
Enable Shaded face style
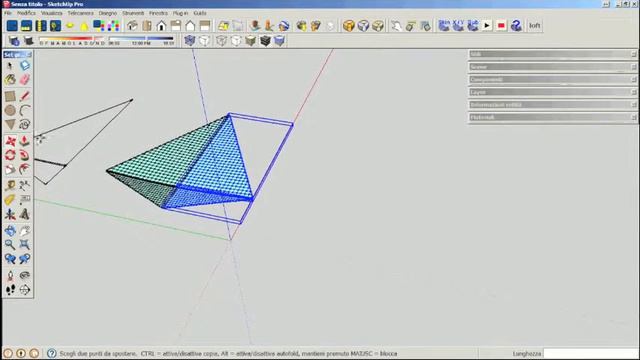click(x=250, y=40)
